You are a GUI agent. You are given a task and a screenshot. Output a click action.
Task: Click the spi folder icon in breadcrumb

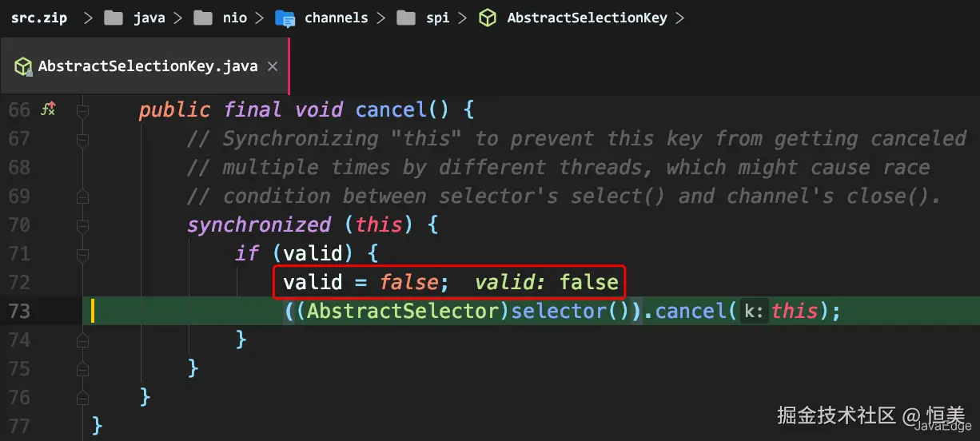point(406,18)
